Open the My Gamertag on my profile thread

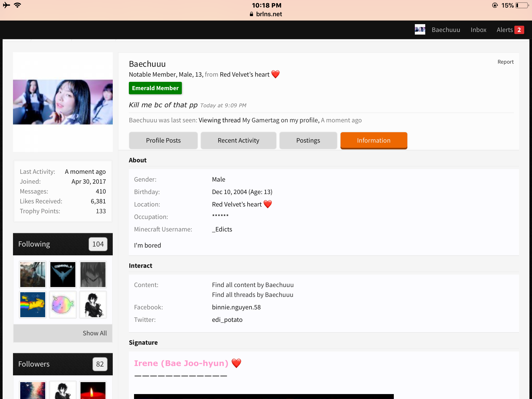click(x=281, y=120)
